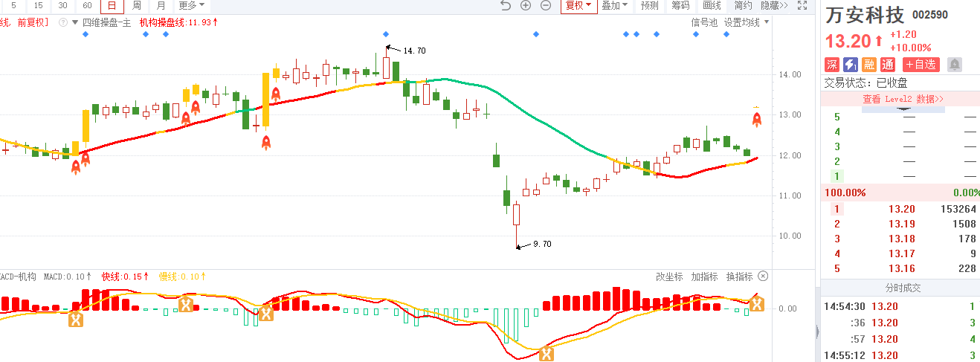Click the 慢线:0.10 MACD slow line label
Image resolution: width=980 pixels, height=362 pixels.
tap(182, 277)
